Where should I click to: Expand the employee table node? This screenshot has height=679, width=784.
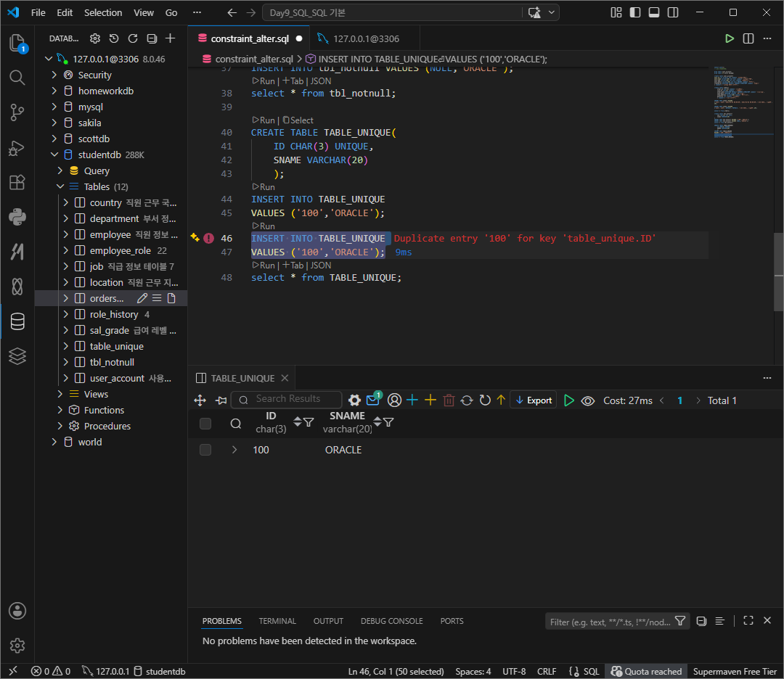tap(66, 235)
